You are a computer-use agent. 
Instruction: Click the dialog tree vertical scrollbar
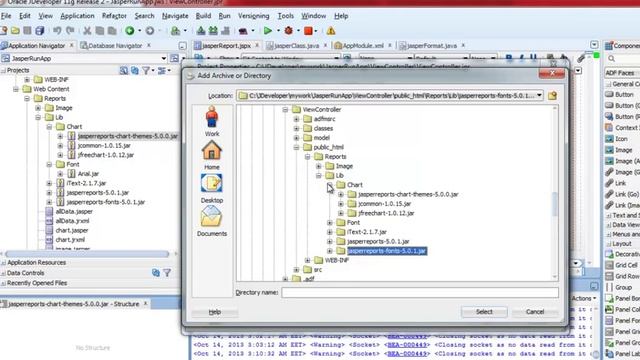tap(555, 204)
